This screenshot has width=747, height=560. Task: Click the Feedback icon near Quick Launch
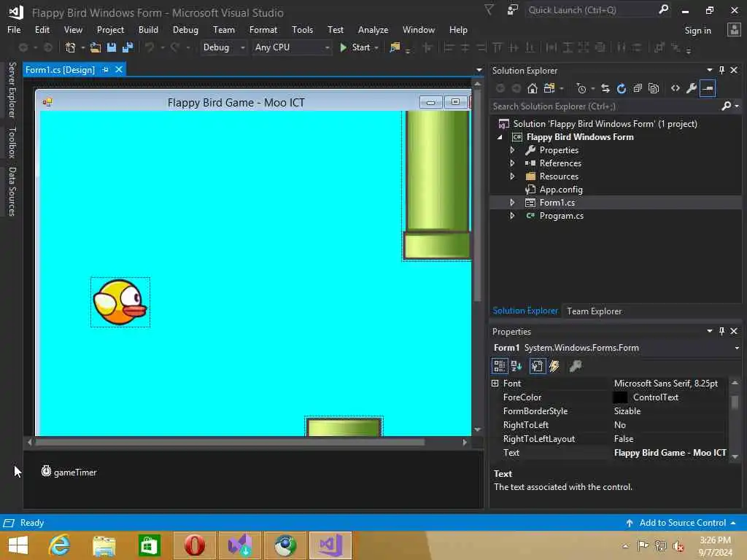[x=512, y=10]
